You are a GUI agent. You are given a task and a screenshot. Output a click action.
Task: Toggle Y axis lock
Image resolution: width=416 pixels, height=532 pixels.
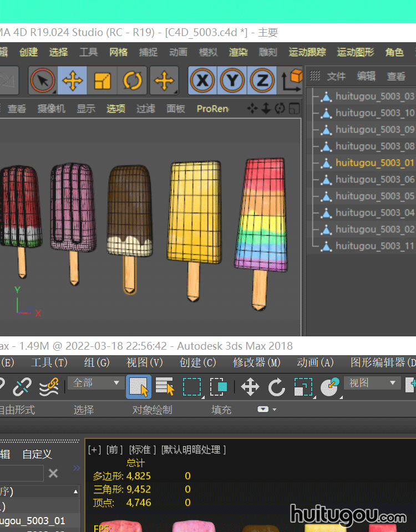tap(232, 81)
